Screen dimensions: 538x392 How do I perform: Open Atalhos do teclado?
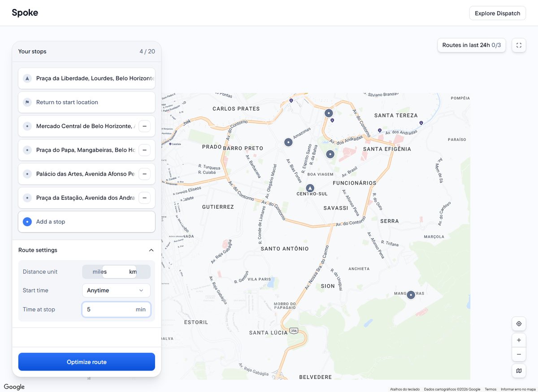(405, 389)
